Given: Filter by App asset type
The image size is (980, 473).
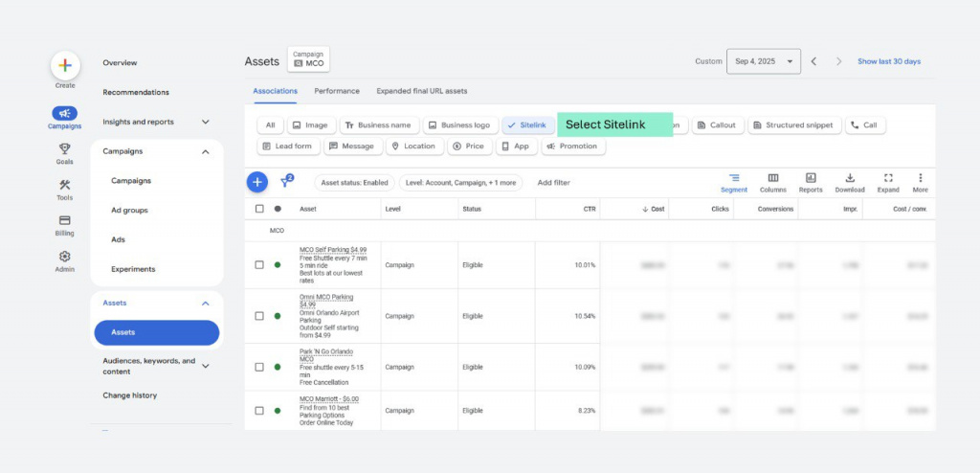Looking at the screenshot, I should 516,146.
